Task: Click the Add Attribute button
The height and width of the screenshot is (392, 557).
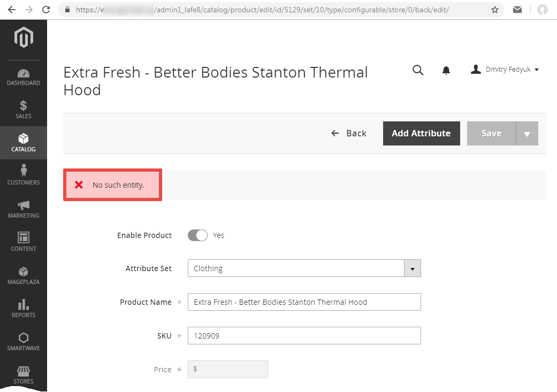Action: [x=421, y=134]
